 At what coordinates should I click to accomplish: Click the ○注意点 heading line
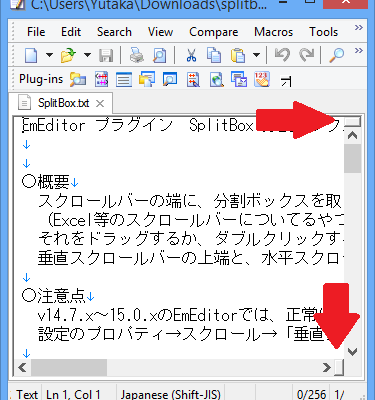coord(58,296)
